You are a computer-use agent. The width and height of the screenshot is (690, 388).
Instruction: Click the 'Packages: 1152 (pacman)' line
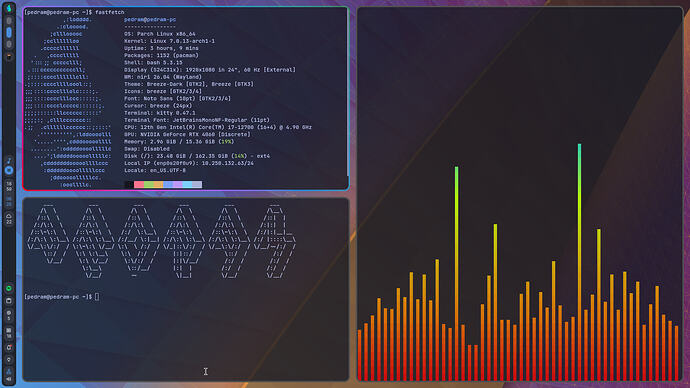point(161,55)
